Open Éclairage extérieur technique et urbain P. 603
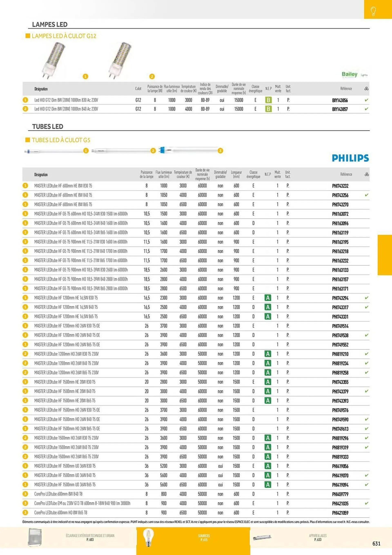 click(90, 537)
